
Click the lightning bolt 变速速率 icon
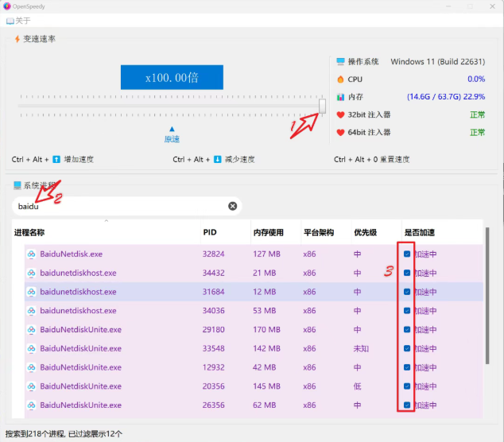(x=17, y=39)
